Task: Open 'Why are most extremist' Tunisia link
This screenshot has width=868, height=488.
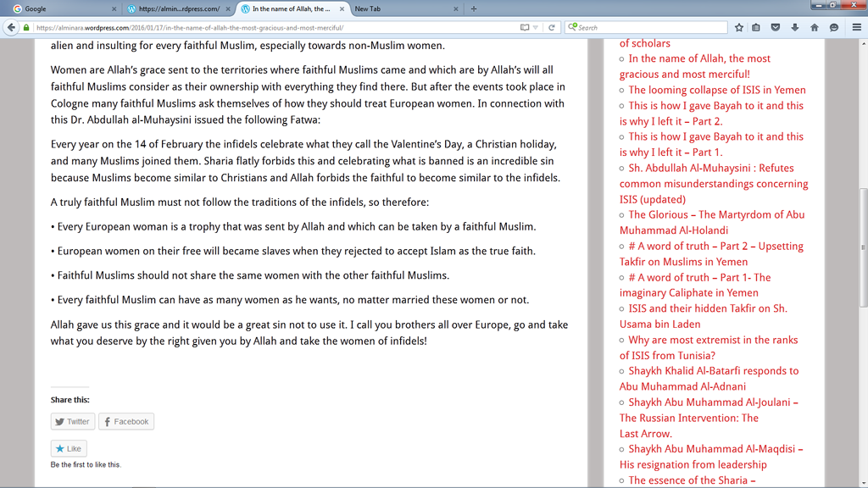Action: click(709, 347)
